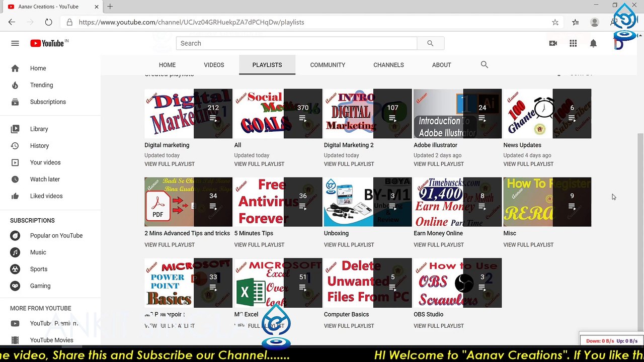
Task: Click the Your videos icon
Action: [x=15, y=162]
